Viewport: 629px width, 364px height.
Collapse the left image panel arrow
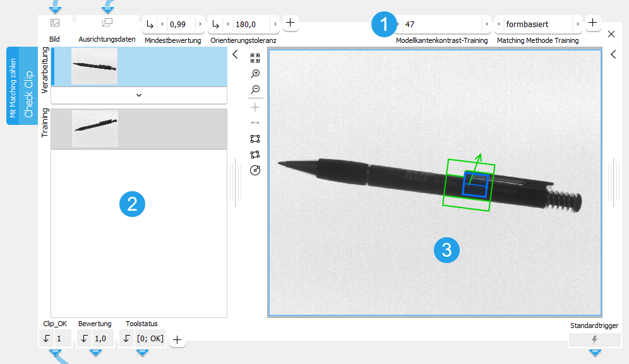pos(235,55)
